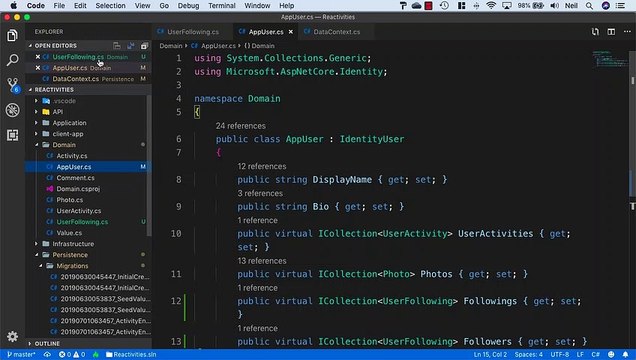Close the AppUser.cs editor tab
The width and height of the screenshot is (636, 360).
click(x=291, y=32)
